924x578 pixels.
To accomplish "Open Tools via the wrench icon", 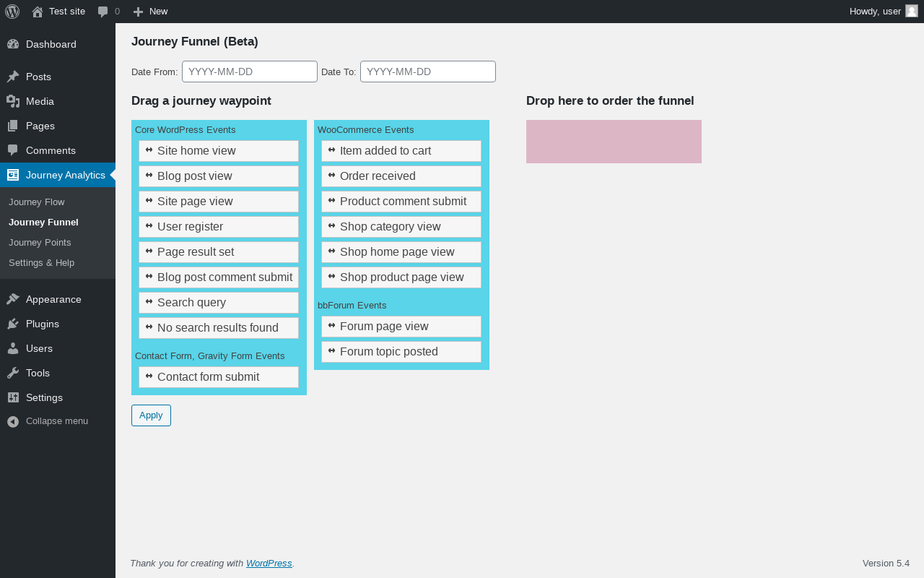I will [x=13, y=373].
